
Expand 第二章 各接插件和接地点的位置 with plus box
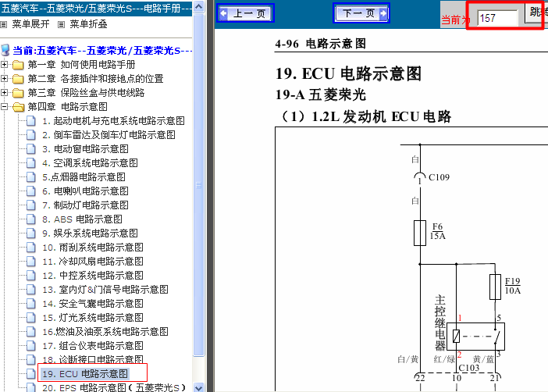[x=4, y=78]
